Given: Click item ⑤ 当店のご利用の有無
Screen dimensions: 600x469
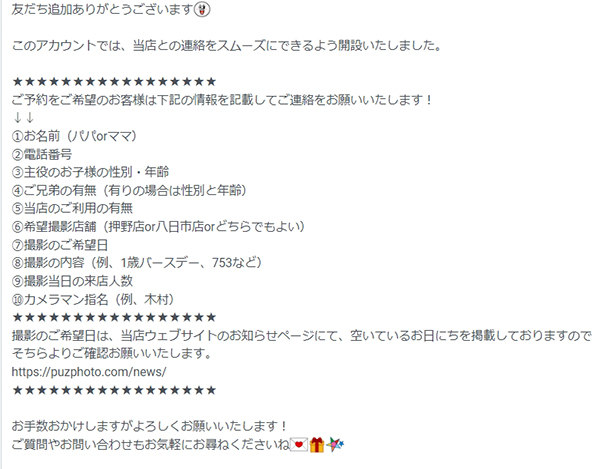Looking at the screenshot, I should [72, 208].
